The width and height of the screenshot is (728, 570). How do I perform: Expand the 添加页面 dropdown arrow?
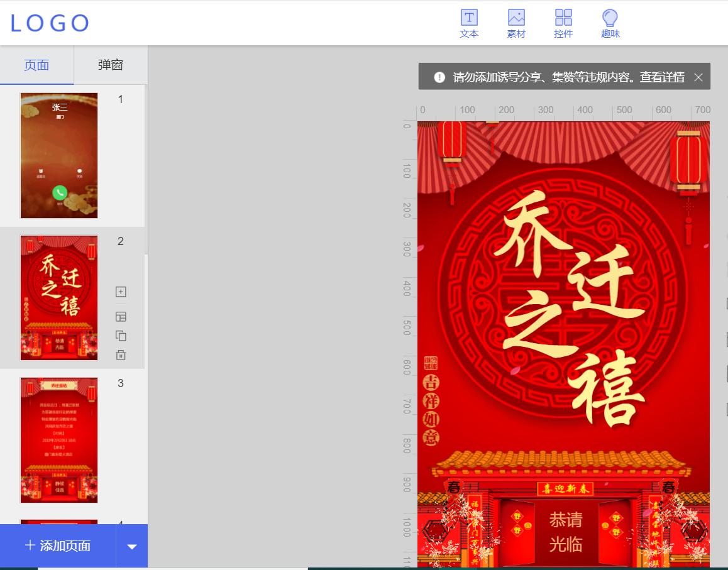(x=131, y=545)
